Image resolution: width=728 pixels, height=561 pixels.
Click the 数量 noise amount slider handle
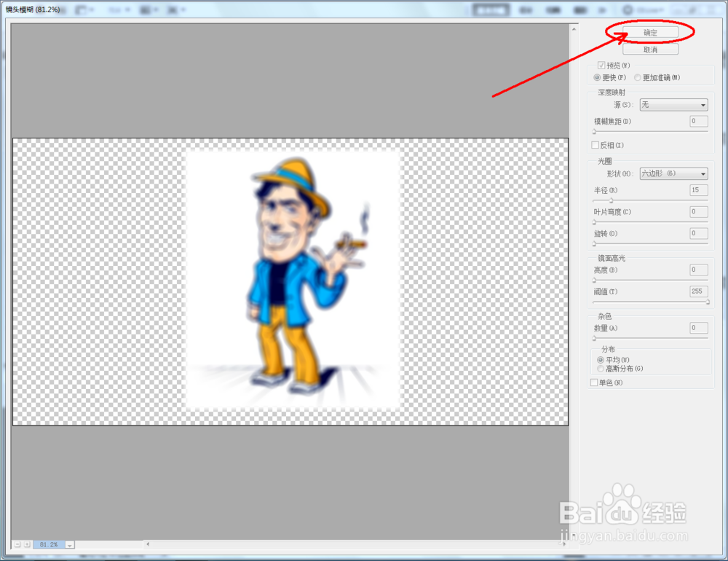coord(594,338)
